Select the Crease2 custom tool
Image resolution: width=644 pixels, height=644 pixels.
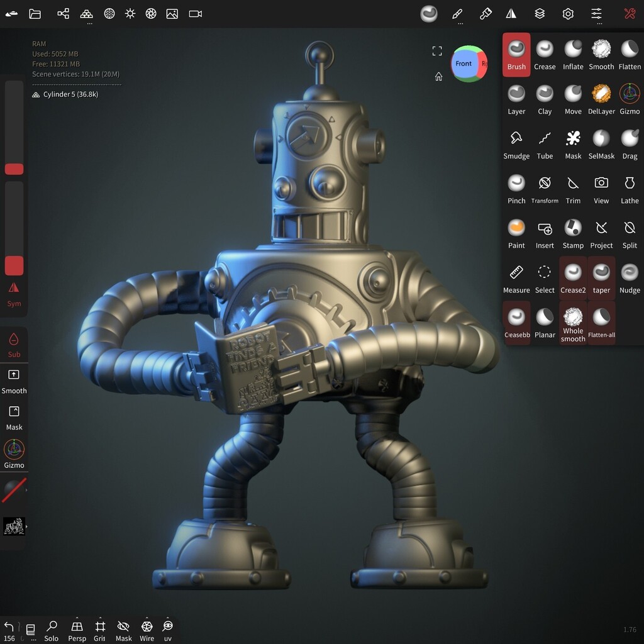pos(573,279)
